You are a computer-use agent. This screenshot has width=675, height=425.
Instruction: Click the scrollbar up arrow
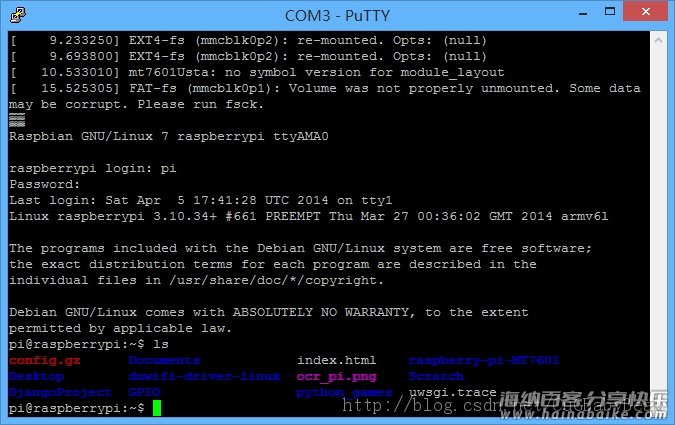tap(658, 40)
